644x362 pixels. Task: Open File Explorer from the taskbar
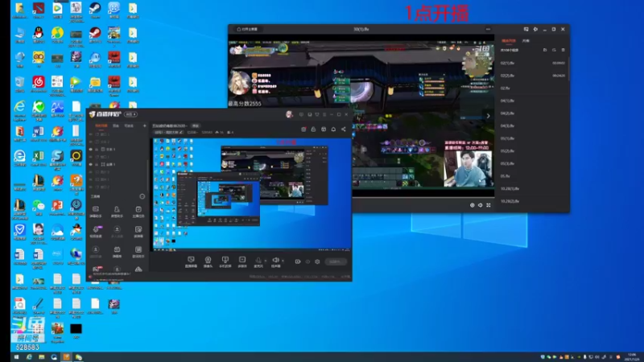42,357
